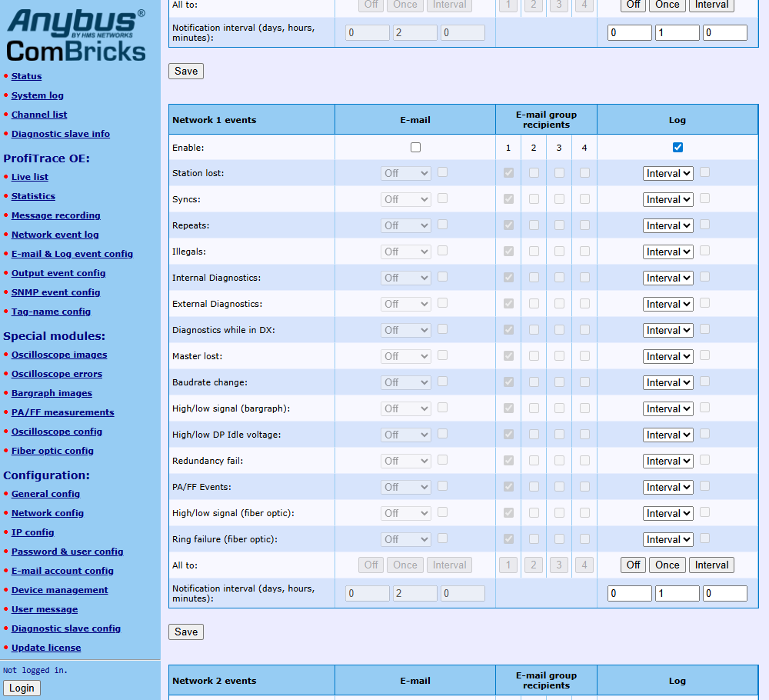769x700 pixels.
Task: Click the Anybus ComBricks logo
Action: pos(76,36)
